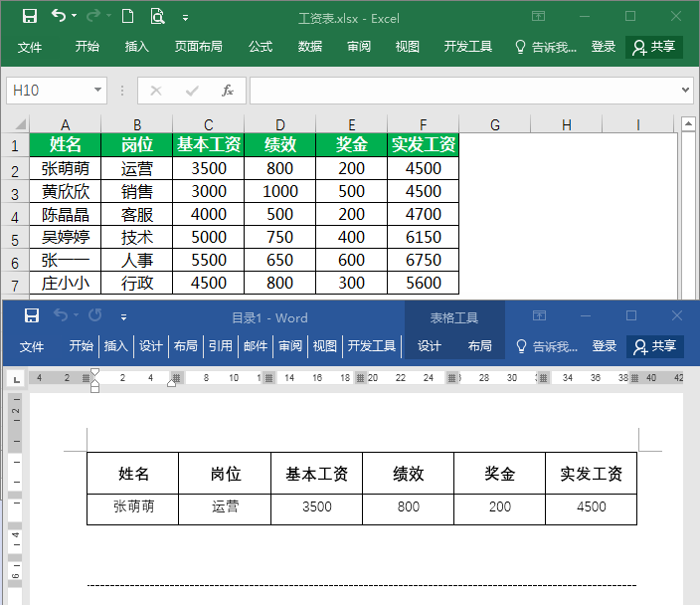Click the H10 name box

coord(49,91)
